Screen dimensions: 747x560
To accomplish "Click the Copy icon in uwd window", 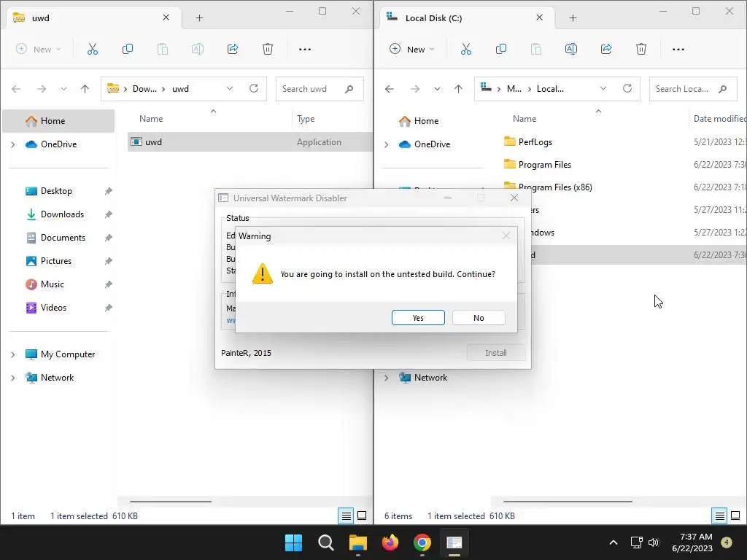I will [128, 49].
